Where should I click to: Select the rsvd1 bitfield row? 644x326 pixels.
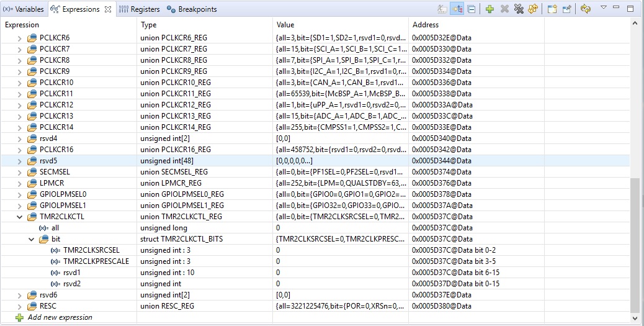[x=315, y=273]
